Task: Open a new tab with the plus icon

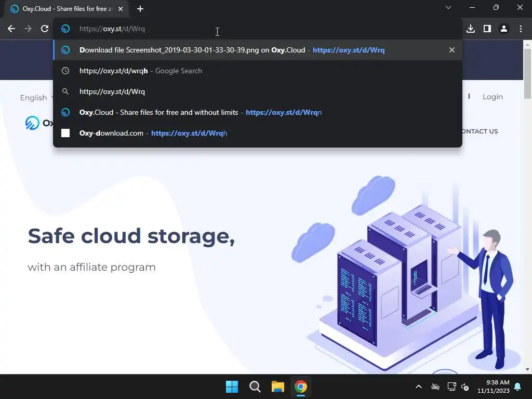Action: tap(140, 9)
